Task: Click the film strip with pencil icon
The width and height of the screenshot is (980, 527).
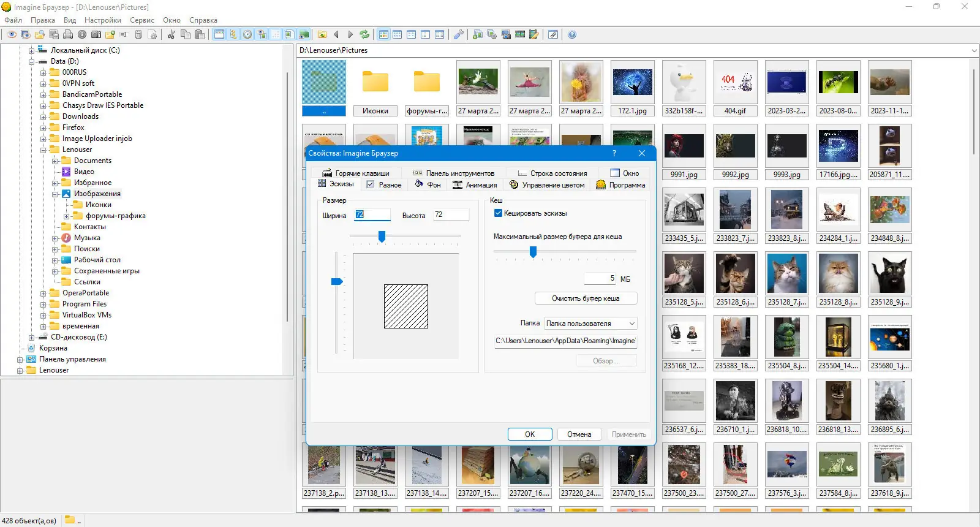Action: (534, 35)
